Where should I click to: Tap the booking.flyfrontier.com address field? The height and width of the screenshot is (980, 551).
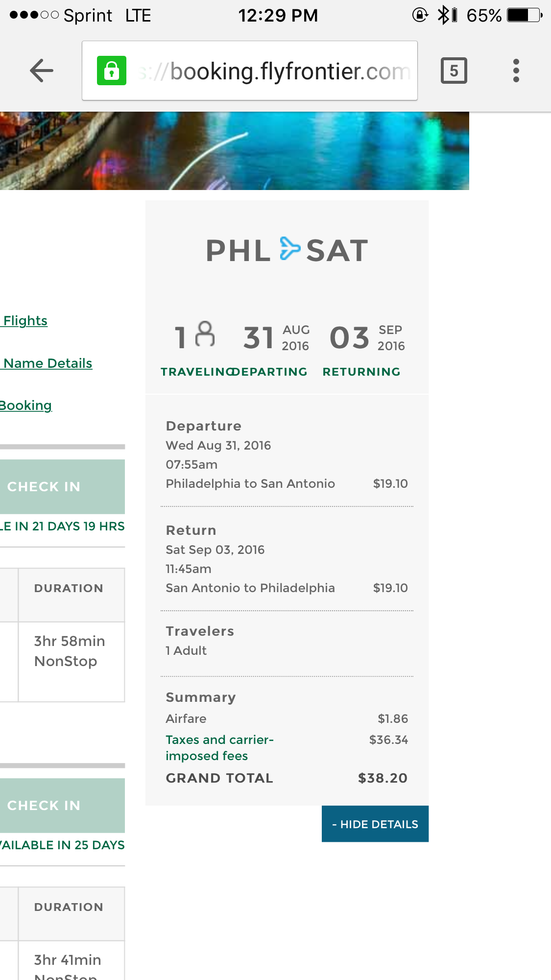tap(250, 71)
